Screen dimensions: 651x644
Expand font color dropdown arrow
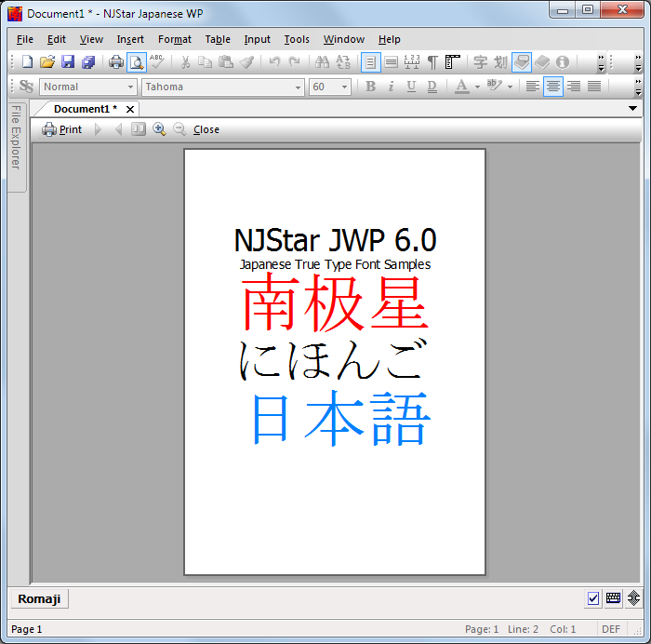[477, 87]
